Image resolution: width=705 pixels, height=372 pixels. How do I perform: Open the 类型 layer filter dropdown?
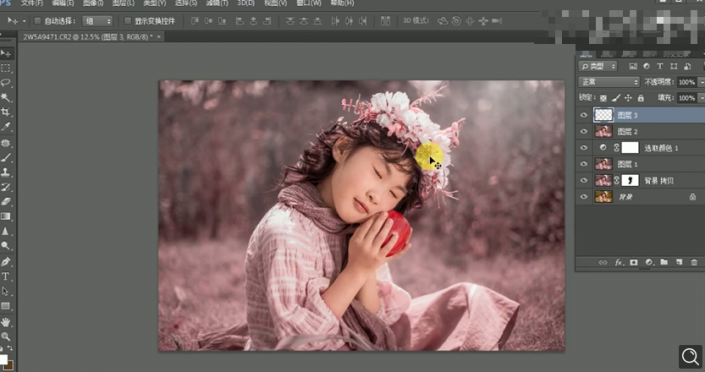coord(598,66)
